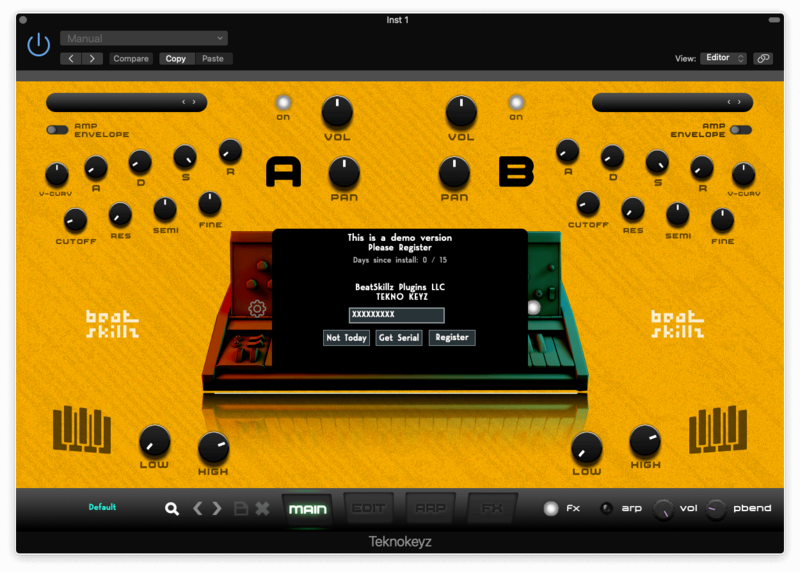This screenshot has height=572, width=800.
Task: Open settings gear on the synth image
Action: 257,309
